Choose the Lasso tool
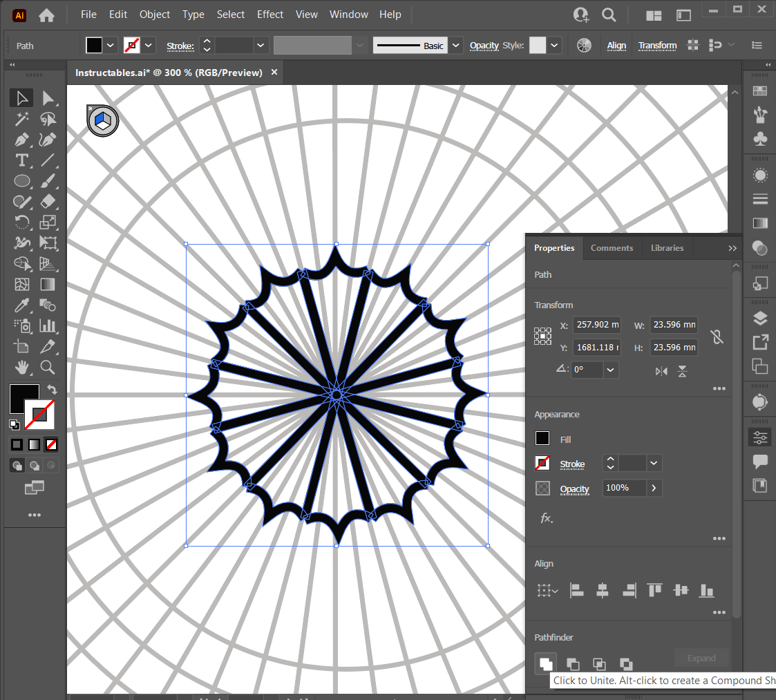The image size is (776, 700). click(x=48, y=119)
